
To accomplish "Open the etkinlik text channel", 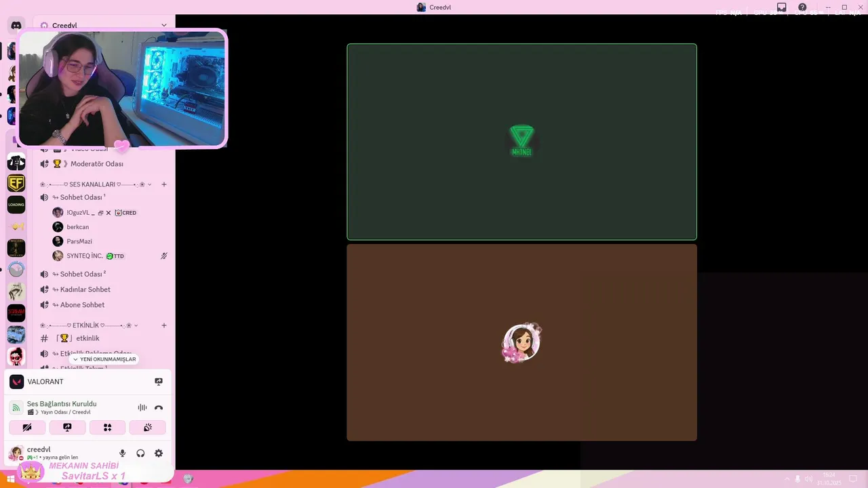I will (103, 338).
